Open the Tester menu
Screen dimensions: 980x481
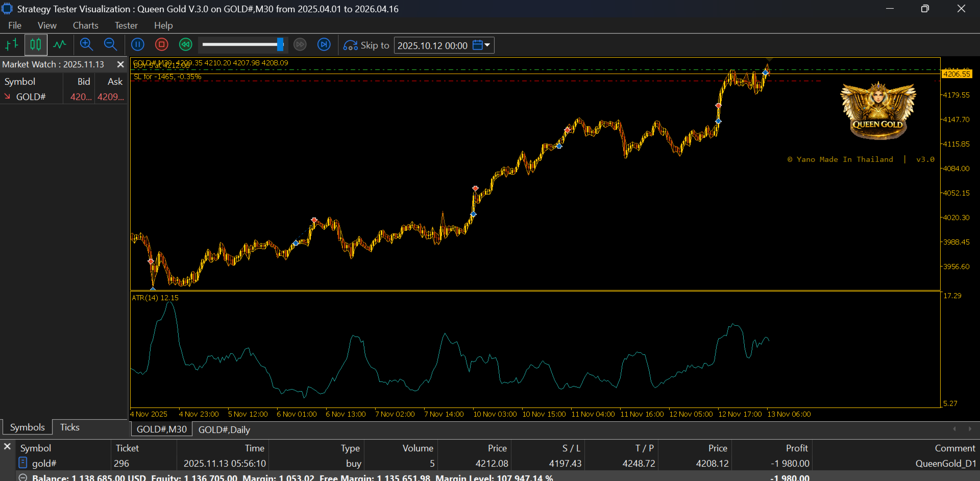coord(126,26)
